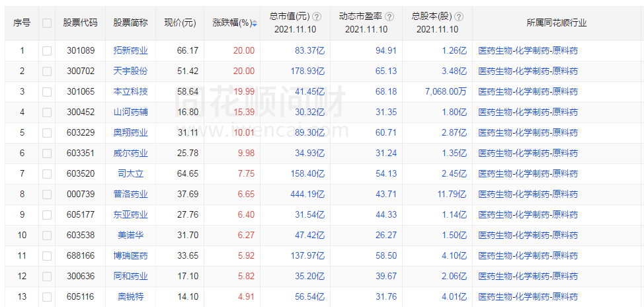Image resolution: width=644 pixels, height=307 pixels.
Task: Click change value 15.39
Action: (244, 112)
